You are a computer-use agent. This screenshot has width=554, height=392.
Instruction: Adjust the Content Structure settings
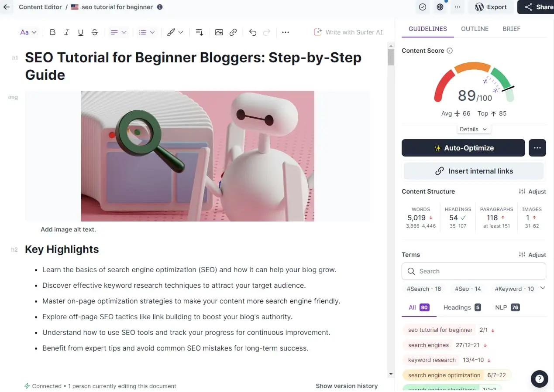pyautogui.click(x=532, y=191)
